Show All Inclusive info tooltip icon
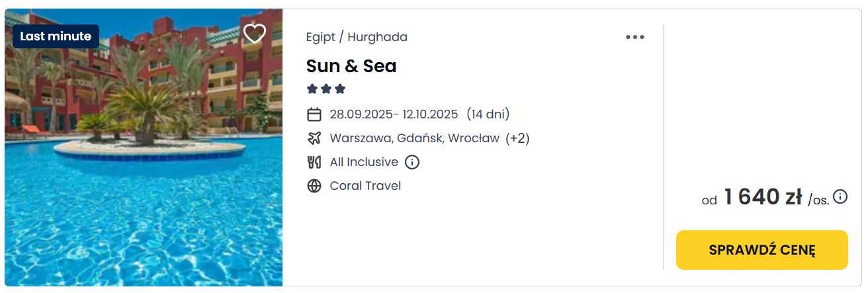This screenshot has height=293, width=868. [412, 162]
